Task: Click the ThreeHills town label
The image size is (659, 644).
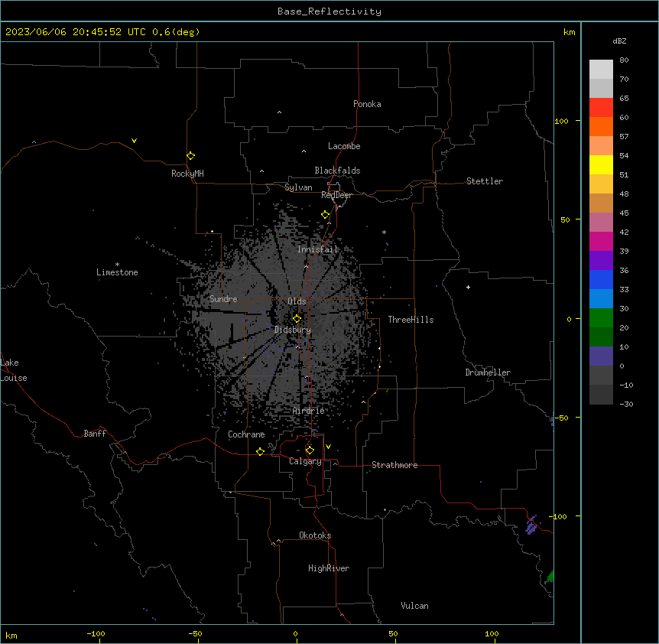Action: coord(411,320)
